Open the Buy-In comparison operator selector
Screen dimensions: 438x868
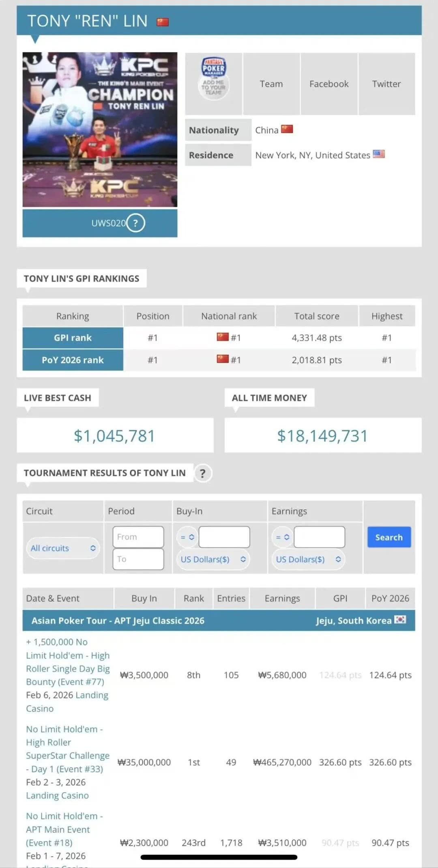[x=187, y=537]
